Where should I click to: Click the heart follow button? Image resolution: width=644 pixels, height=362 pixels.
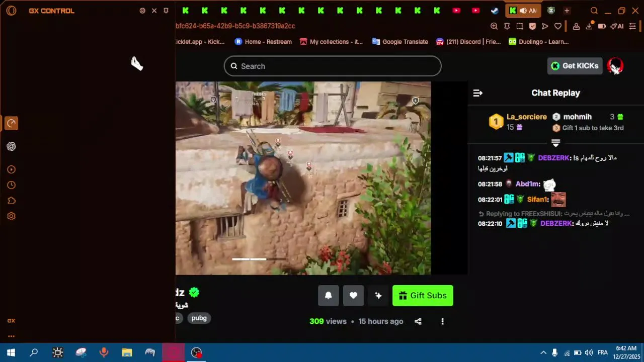[353, 296]
